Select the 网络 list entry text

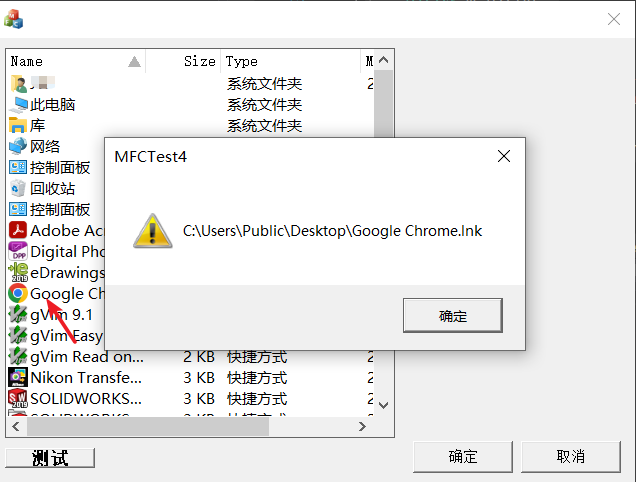pos(45,146)
